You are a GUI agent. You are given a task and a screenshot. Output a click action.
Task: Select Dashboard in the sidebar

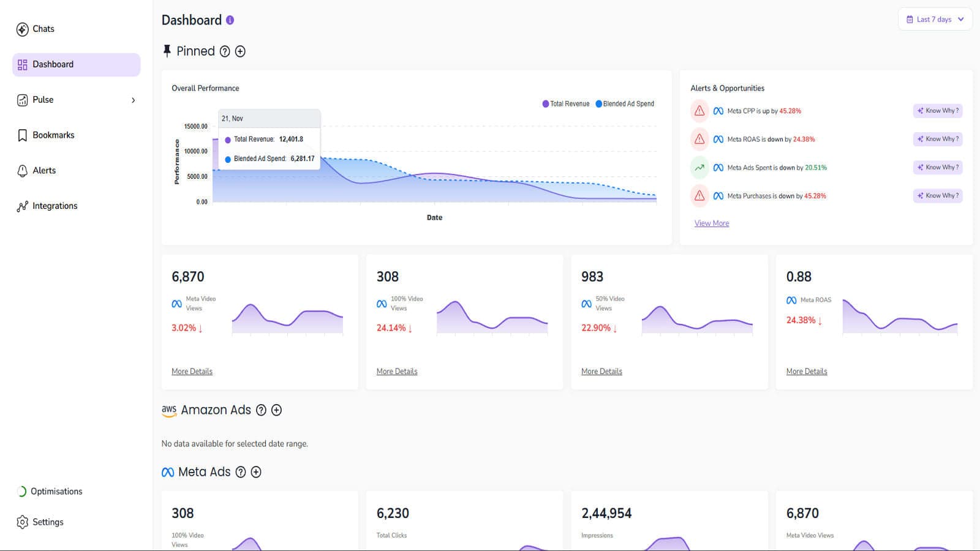click(x=76, y=64)
